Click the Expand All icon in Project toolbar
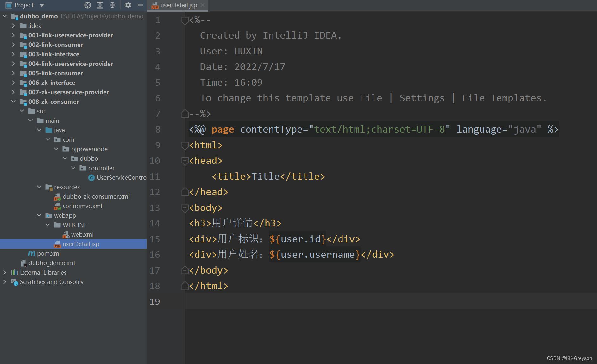 (x=100, y=5)
